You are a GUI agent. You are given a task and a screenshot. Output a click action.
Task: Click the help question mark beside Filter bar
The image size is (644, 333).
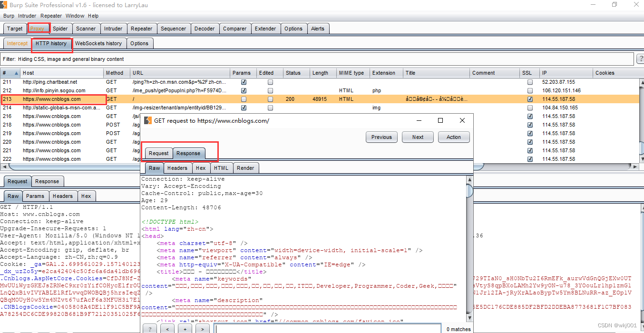pyautogui.click(x=640, y=59)
